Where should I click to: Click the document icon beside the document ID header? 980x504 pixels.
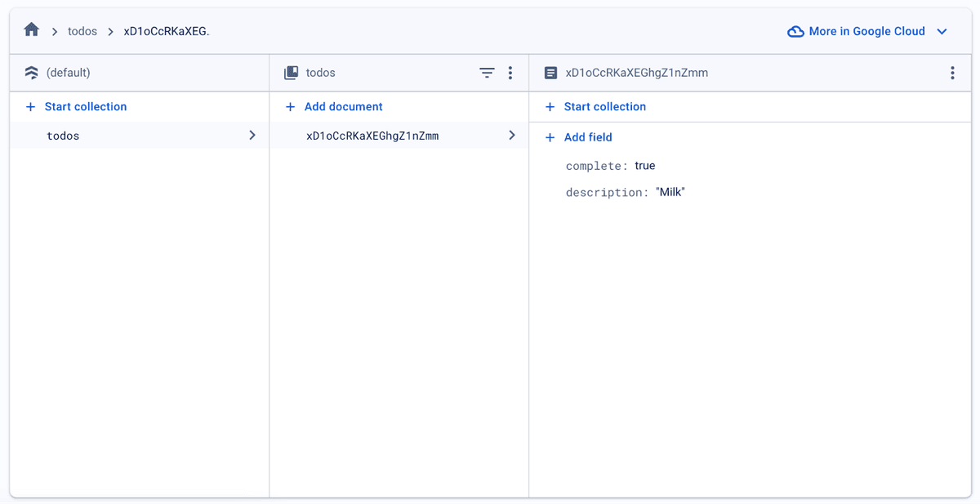550,73
